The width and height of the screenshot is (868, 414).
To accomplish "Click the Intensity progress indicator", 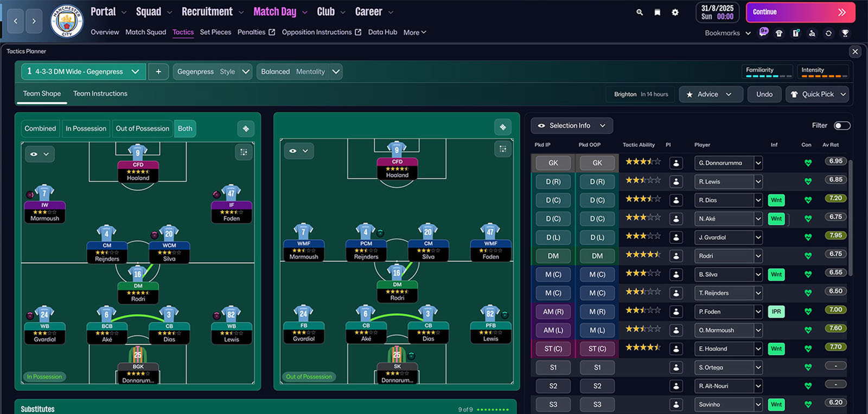I will (822, 72).
